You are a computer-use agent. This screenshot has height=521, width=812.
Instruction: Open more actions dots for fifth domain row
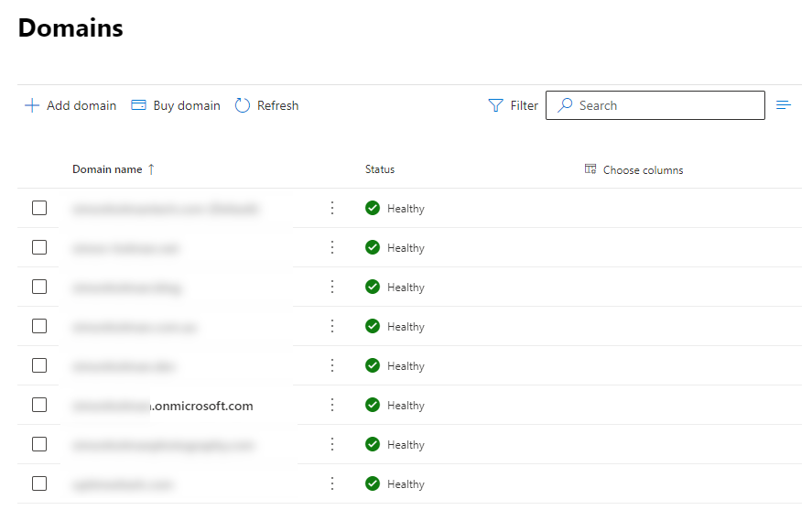point(332,365)
